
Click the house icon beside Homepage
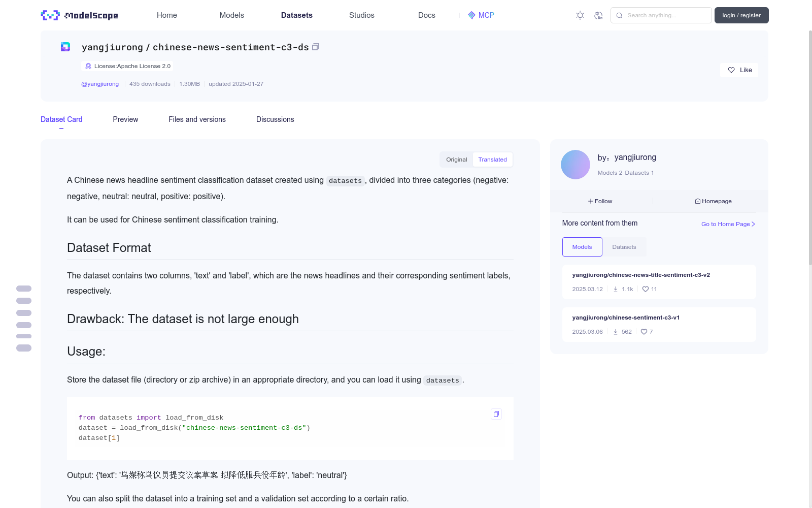[698, 201]
